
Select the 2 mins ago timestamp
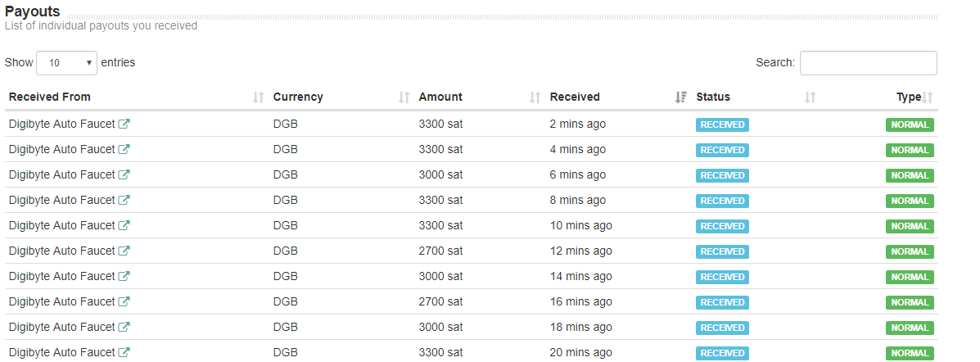tap(577, 124)
